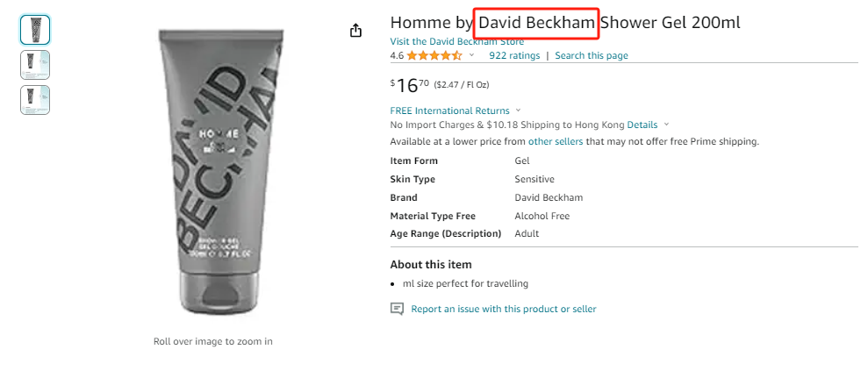
Task: Click the report issue speech bubble icon
Action: (397, 309)
